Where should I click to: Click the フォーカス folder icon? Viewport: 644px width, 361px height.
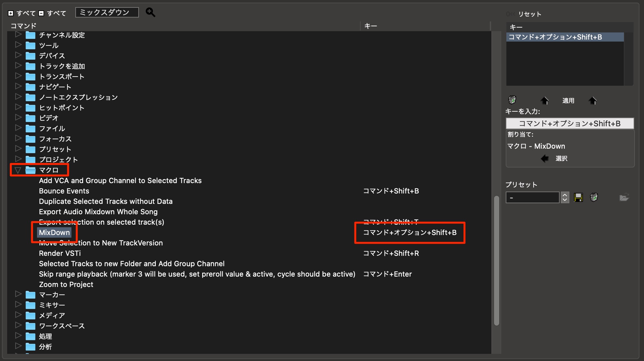pyautogui.click(x=31, y=139)
